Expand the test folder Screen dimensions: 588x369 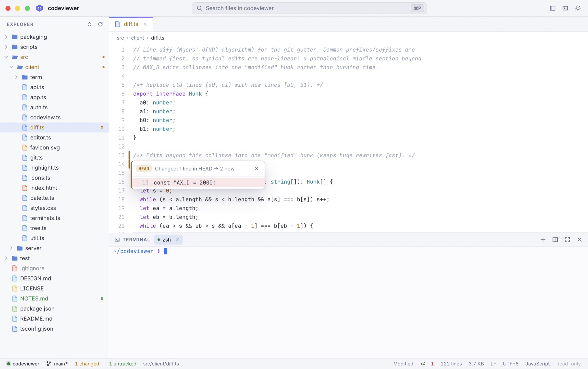tap(6, 258)
